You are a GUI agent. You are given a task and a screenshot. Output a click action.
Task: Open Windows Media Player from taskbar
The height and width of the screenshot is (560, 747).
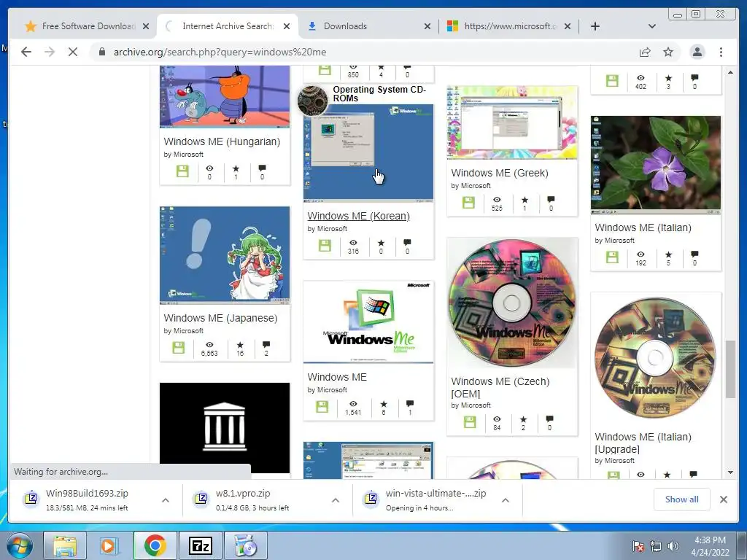pyautogui.click(x=108, y=545)
